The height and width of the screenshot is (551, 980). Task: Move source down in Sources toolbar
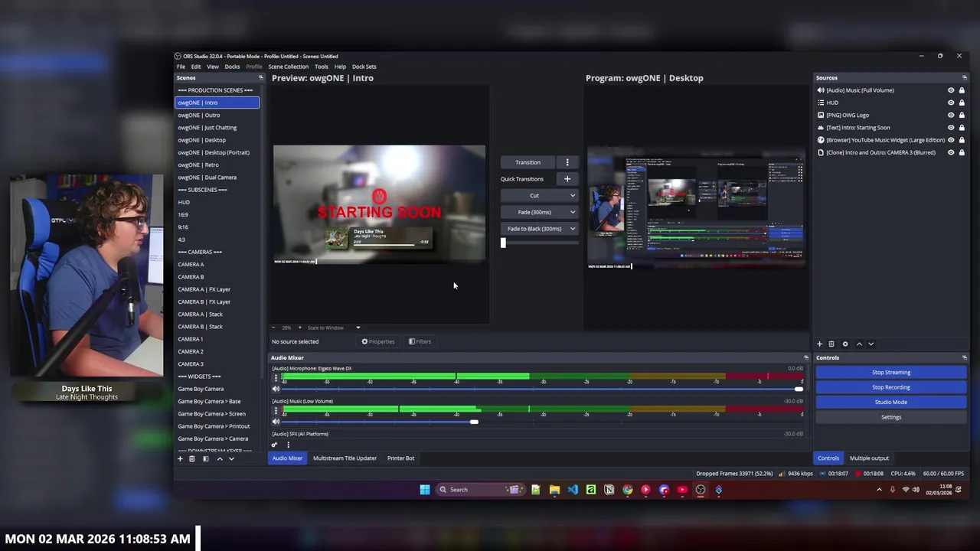point(871,344)
